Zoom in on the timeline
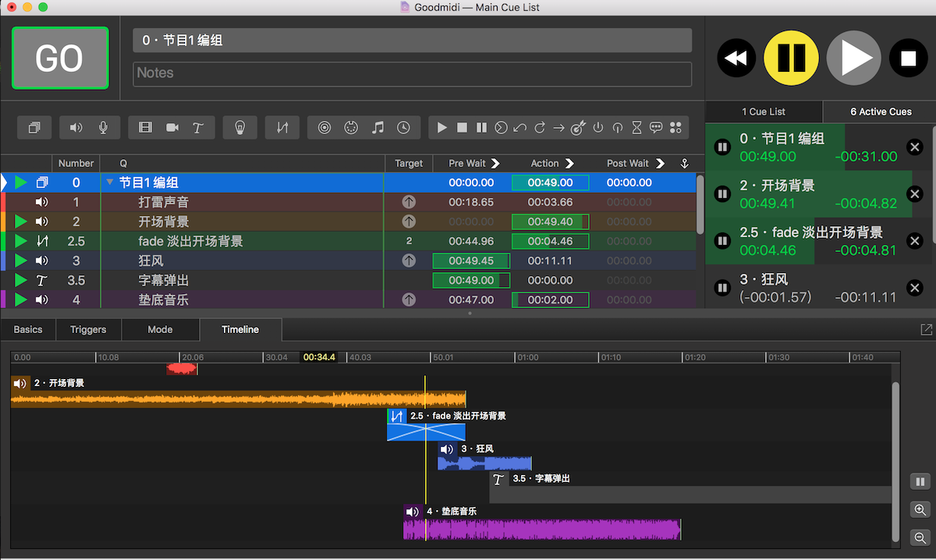Viewport: 936px width, 560px height. pos(920,510)
